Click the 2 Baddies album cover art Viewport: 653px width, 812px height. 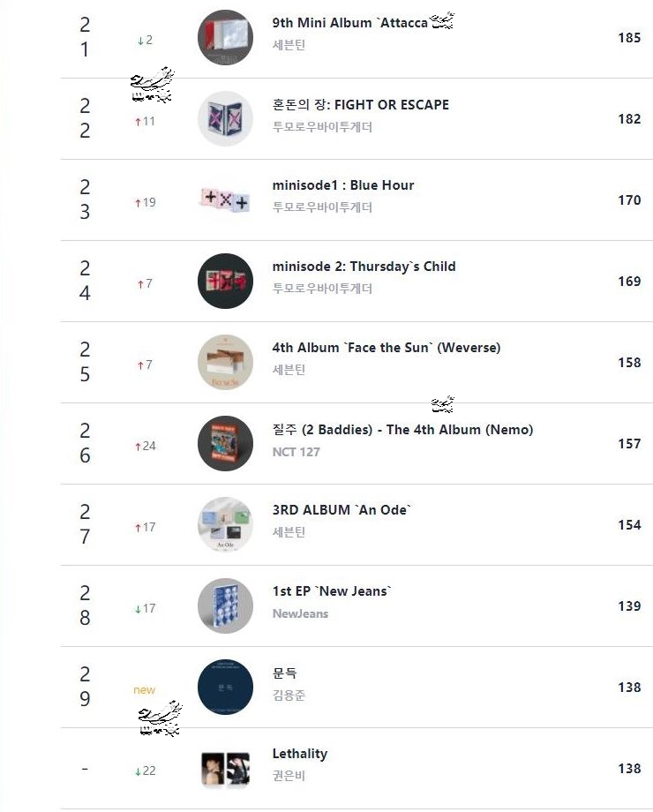(225, 444)
